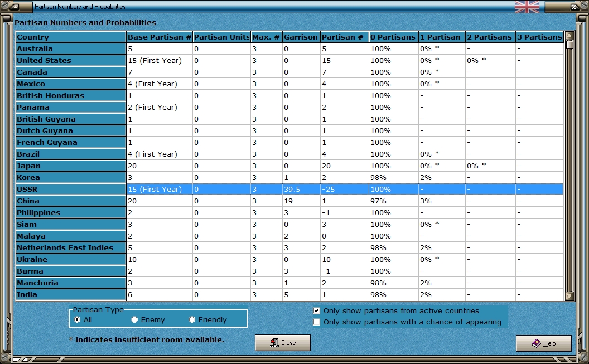This screenshot has height=364, width=589.
Task: Click the Close button
Action: tap(282, 343)
